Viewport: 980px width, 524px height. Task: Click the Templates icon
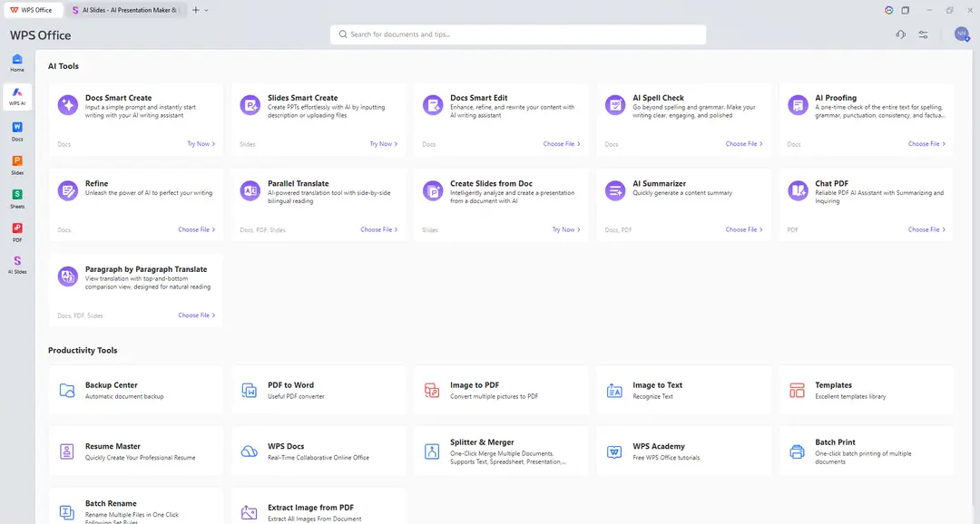(797, 391)
